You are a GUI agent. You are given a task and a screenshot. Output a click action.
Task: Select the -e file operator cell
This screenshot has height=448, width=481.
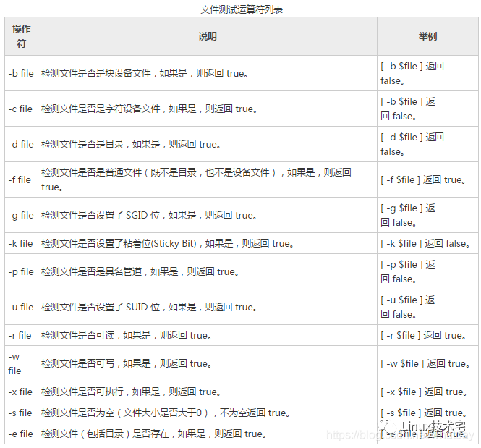[x=21, y=434]
